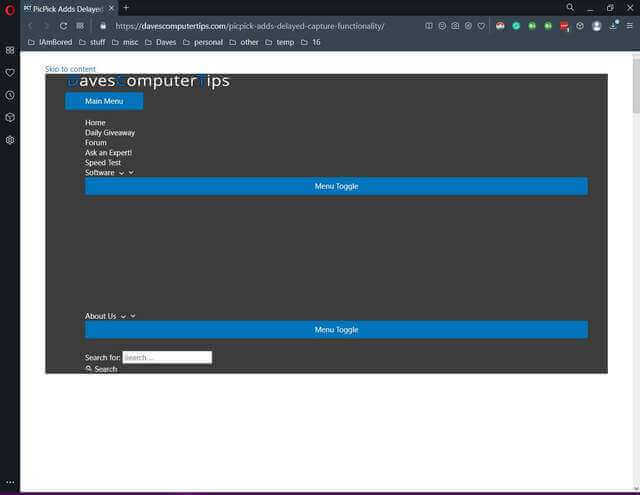Viewport: 640px width, 495px height.
Task: Open the personal bookmarks folder
Action: point(203,42)
